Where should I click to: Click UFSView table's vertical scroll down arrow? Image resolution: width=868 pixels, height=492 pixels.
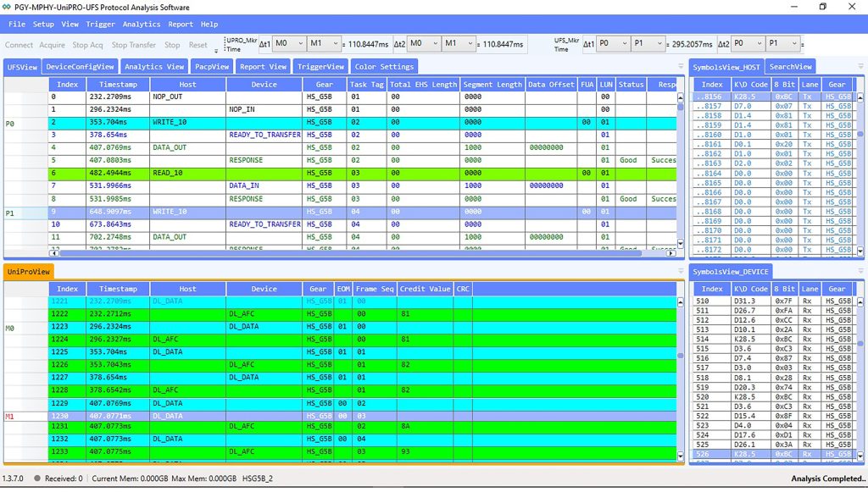[681, 244]
